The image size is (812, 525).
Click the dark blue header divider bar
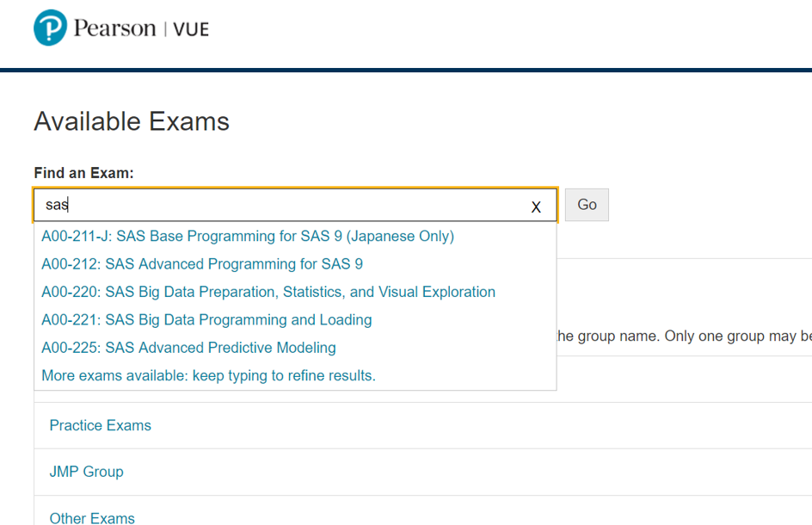click(x=406, y=70)
